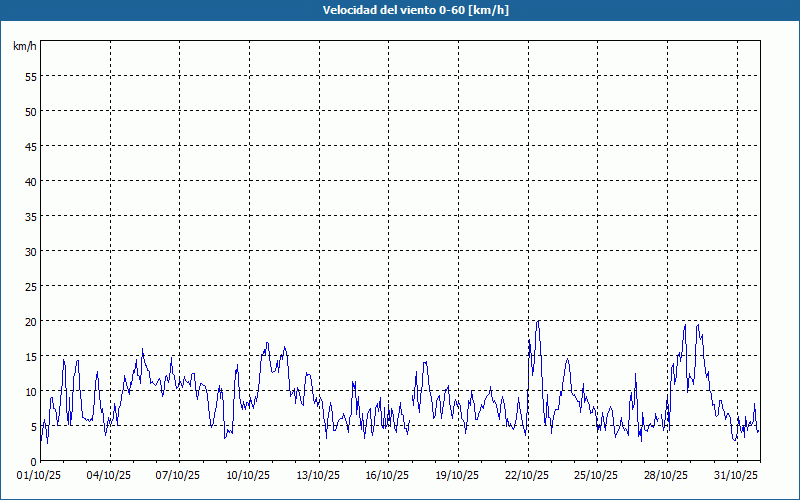
Task: Click the km/h unit label on the y-axis
Action: click(x=24, y=47)
